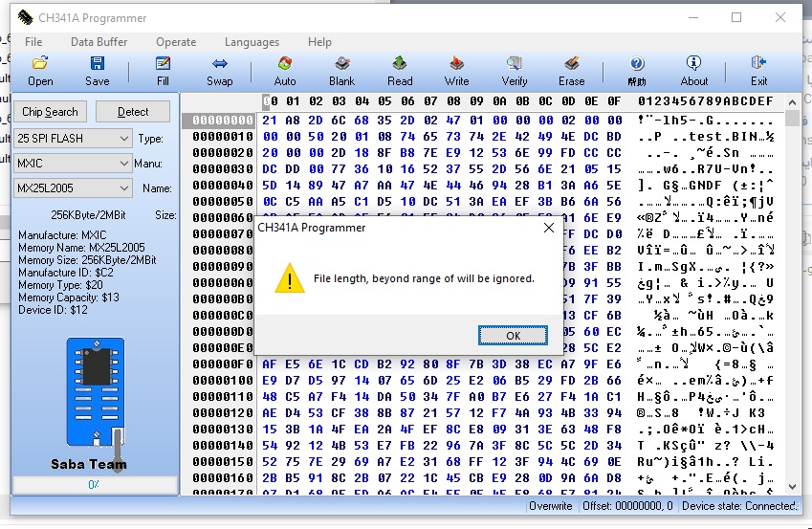Click the 0F column header

[x=614, y=101]
